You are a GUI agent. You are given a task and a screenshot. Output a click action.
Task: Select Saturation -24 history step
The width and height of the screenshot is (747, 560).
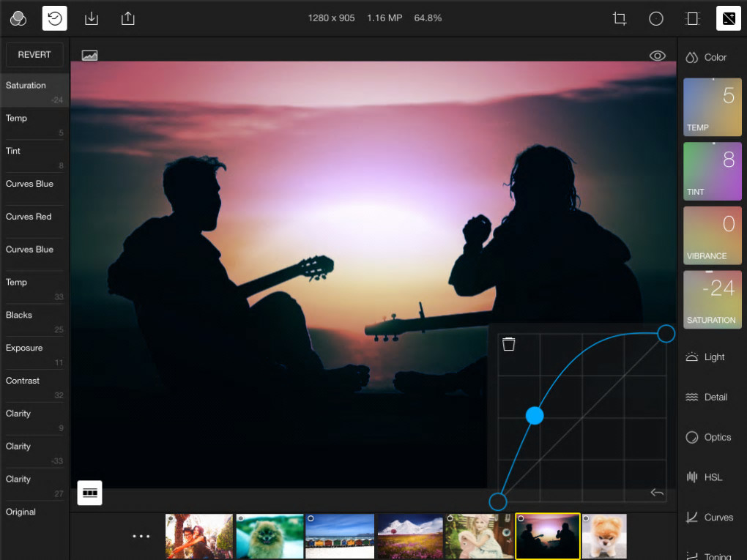click(x=34, y=91)
